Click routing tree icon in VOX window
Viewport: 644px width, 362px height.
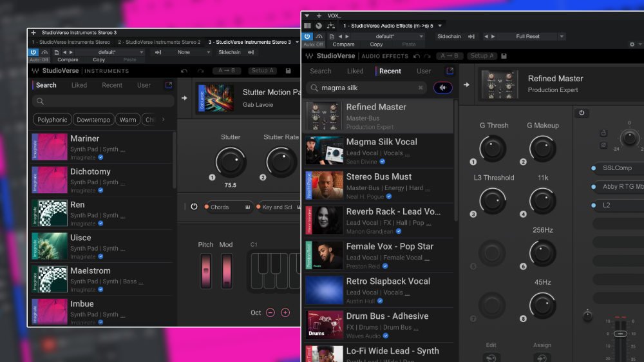point(330,26)
